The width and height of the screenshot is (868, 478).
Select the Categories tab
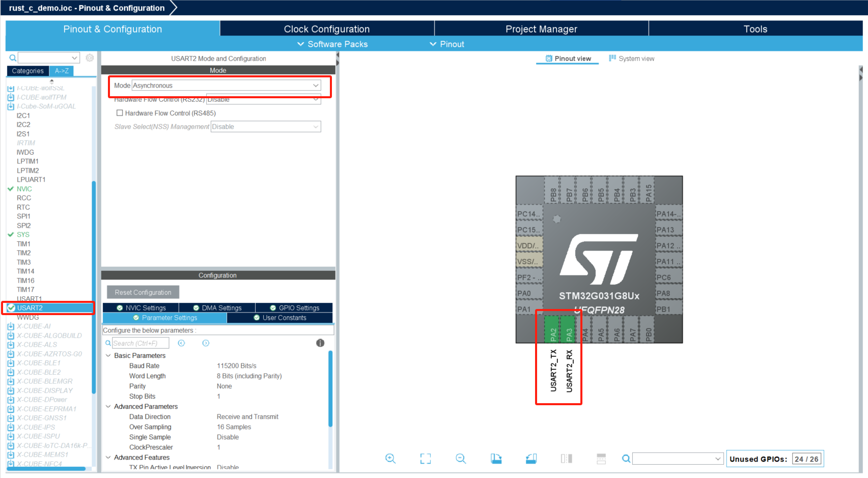pos(28,71)
